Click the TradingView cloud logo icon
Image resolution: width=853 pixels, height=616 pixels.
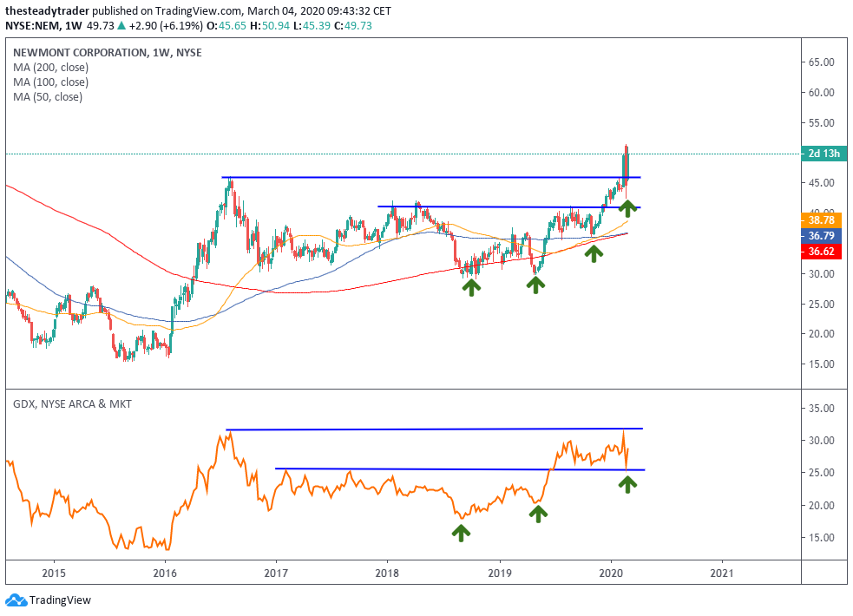16,600
